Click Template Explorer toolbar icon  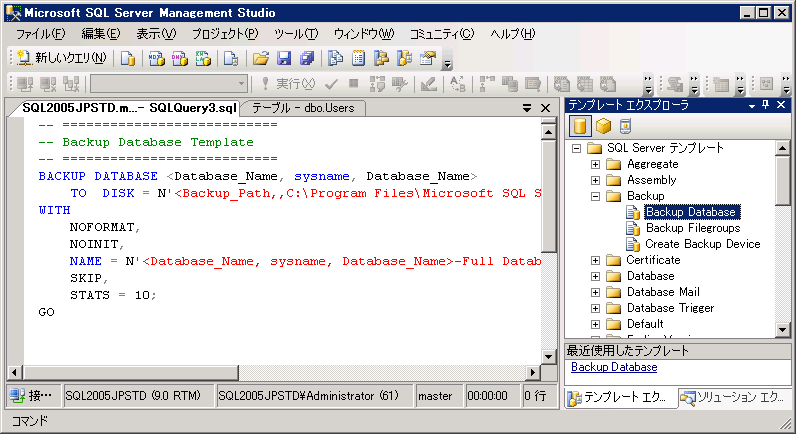(x=405, y=58)
